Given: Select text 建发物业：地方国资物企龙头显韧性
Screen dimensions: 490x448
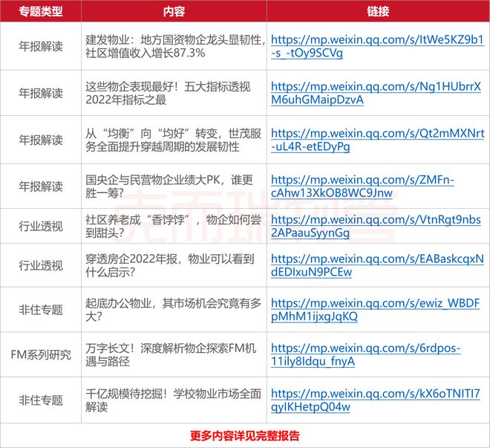Looking at the screenshot, I should 174,39.
